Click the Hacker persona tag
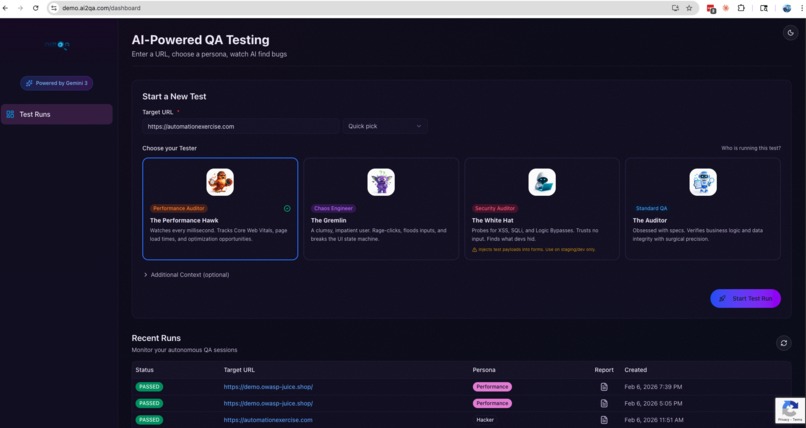 485,420
